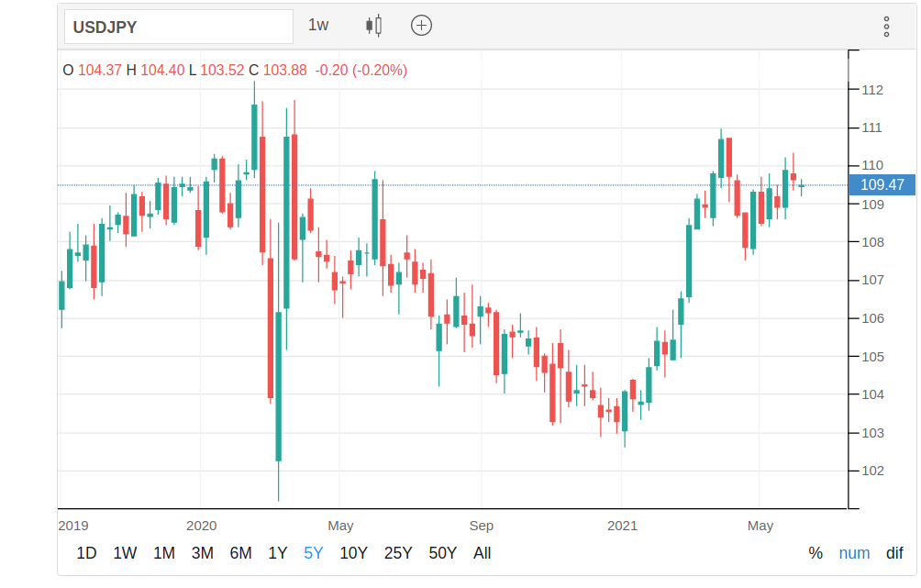Screen dimensions: 921x588
Task: Open the 1w interval dropdown
Action: pos(318,26)
